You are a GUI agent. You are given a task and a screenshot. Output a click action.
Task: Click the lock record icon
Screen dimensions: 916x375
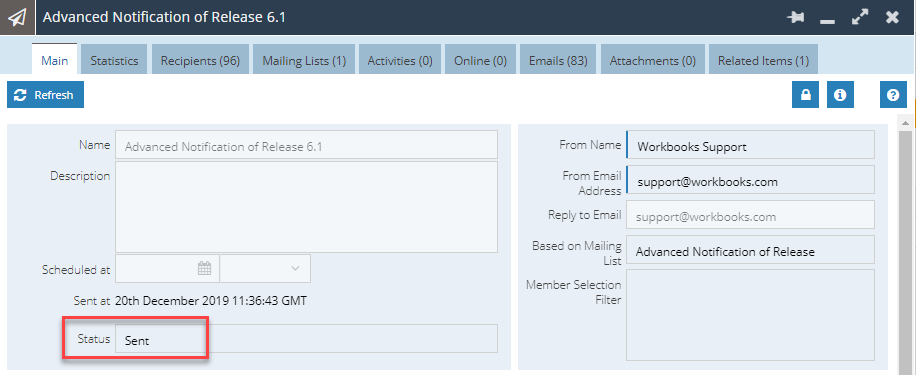[806, 95]
